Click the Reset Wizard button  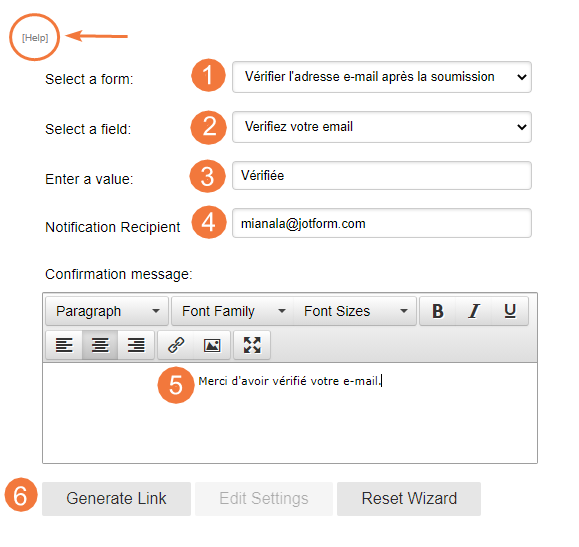pos(409,499)
